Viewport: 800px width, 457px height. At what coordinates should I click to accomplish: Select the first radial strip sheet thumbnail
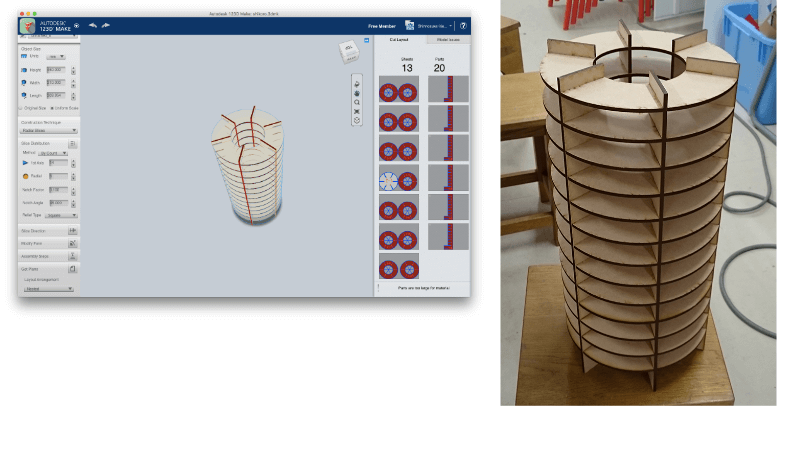[448, 89]
